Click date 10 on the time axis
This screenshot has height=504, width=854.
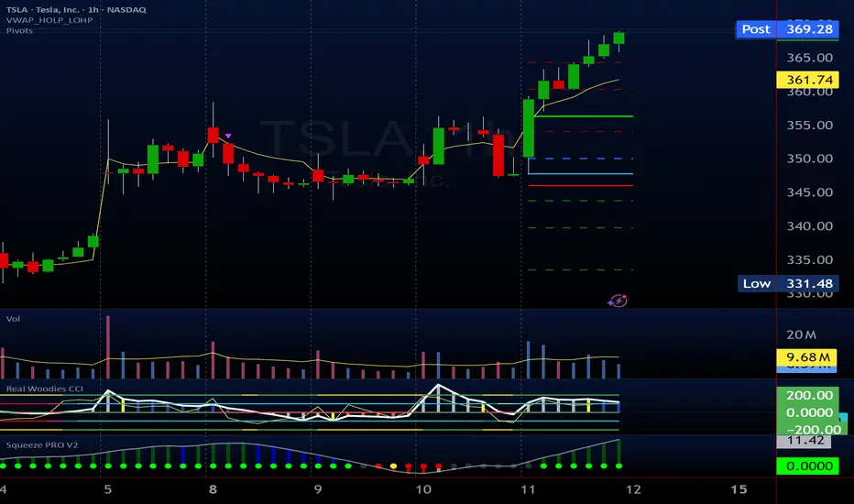pos(423,489)
